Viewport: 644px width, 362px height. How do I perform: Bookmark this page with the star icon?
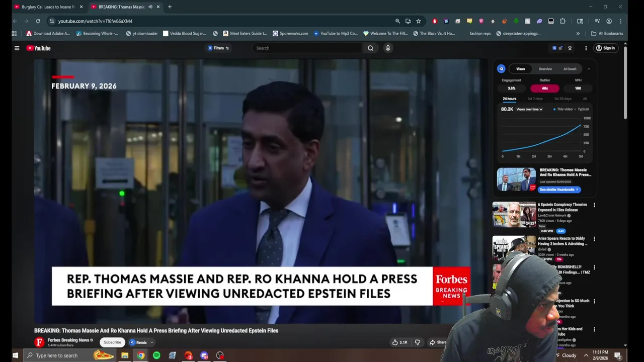pos(419,21)
